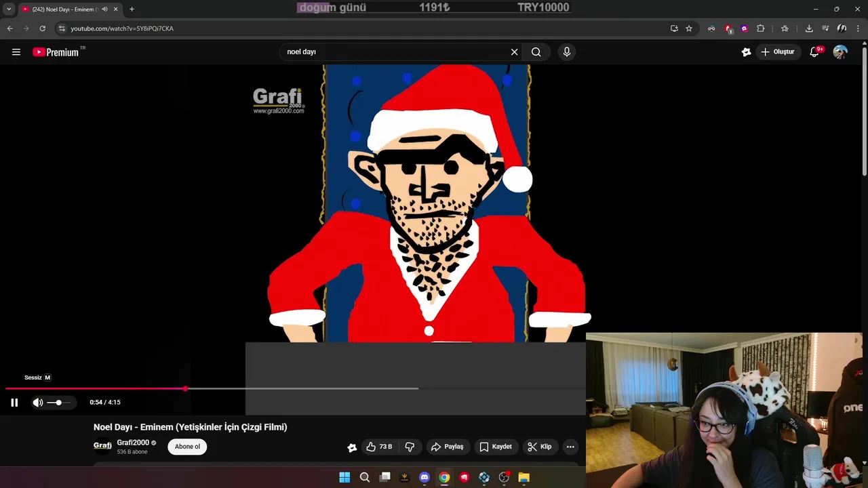The image size is (868, 488).
Task: Share the video via Paylaş
Action: [448, 447]
